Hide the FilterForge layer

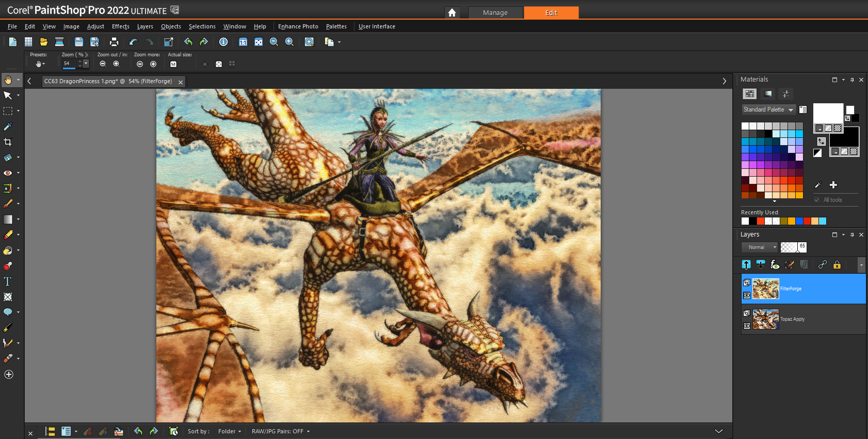[x=747, y=295]
